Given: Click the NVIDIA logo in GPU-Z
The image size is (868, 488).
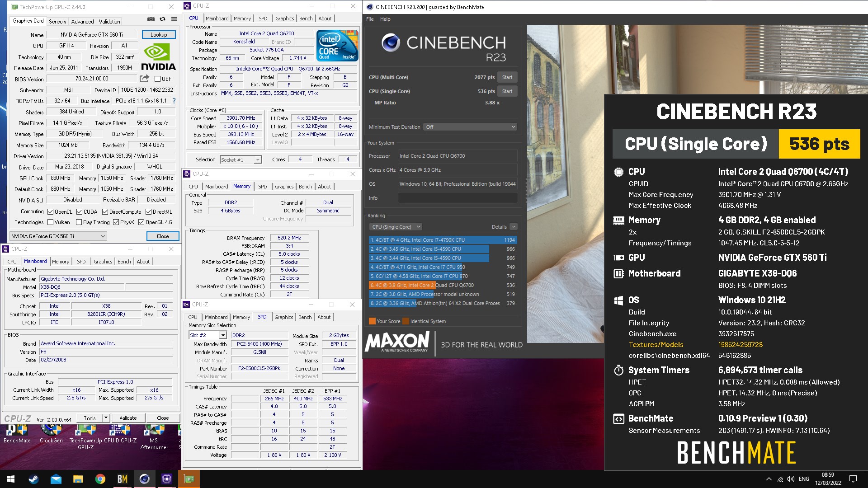Looking at the screenshot, I should [158, 56].
